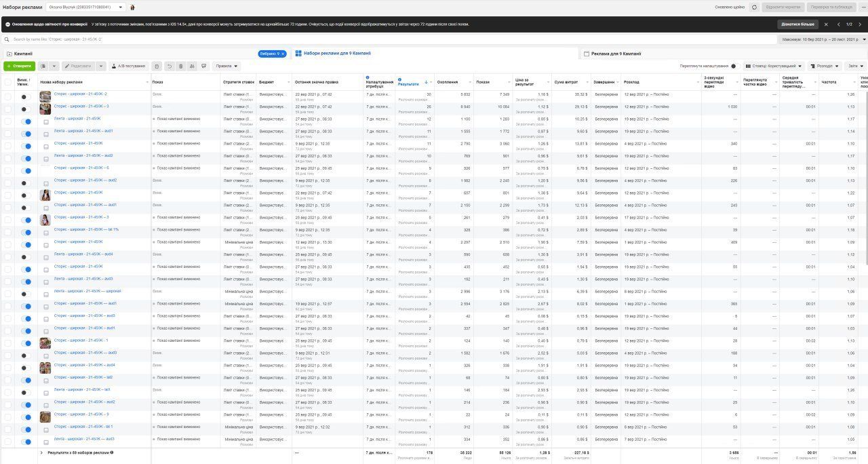Open dropdown arrow next to Редагувати
868x464 pixels.
pos(101,66)
